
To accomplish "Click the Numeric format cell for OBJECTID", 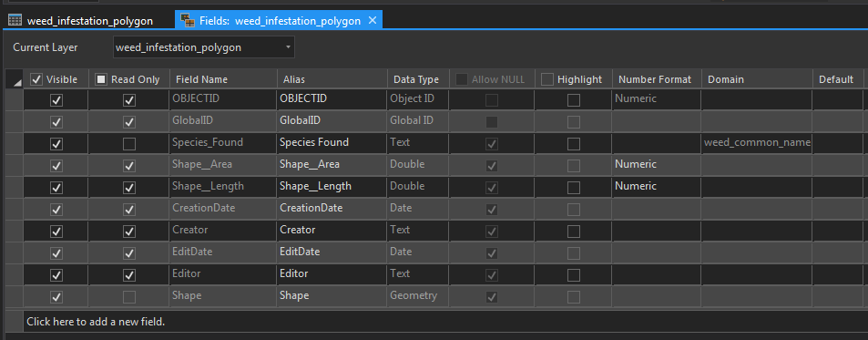I will tap(657, 98).
